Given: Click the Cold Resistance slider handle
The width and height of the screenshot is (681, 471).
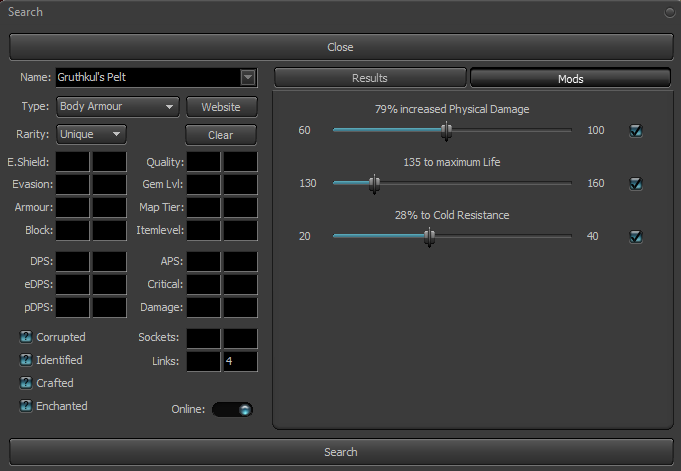Looking at the screenshot, I should point(430,237).
